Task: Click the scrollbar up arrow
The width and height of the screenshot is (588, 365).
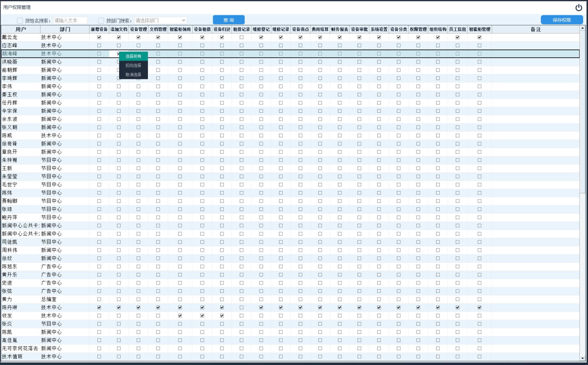Action: [582, 28]
